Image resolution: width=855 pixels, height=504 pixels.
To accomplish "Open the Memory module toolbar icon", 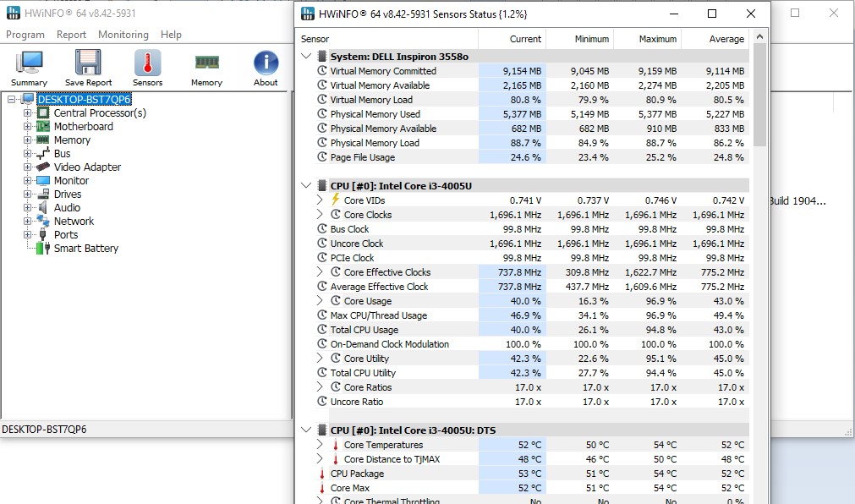I will click(206, 63).
